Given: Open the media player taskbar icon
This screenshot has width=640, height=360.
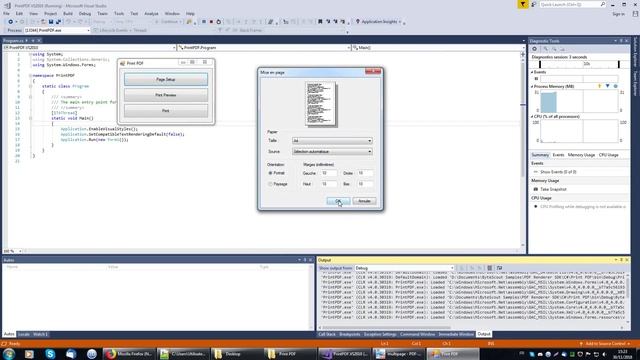Looking at the screenshot, I should pos(29,354).
